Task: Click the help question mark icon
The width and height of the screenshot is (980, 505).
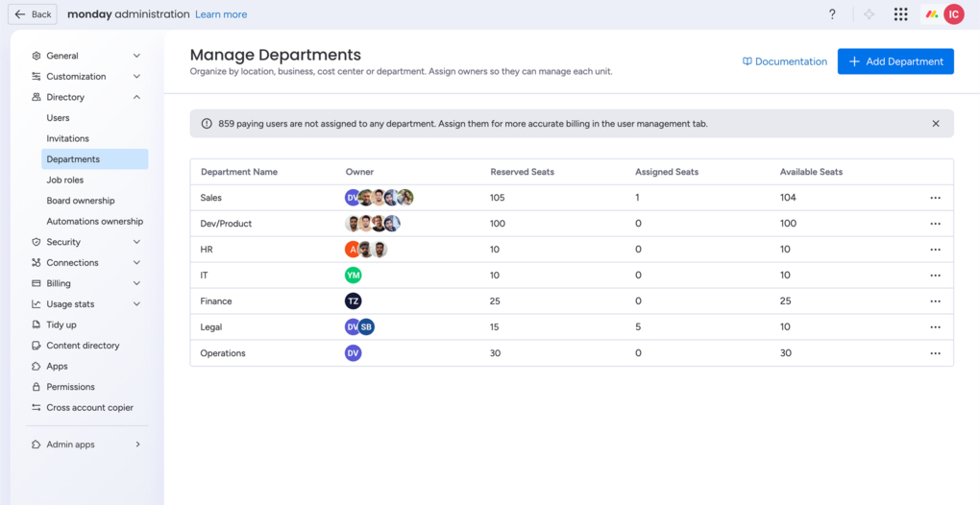Action: pyautogui.click(x=832, y=14)
